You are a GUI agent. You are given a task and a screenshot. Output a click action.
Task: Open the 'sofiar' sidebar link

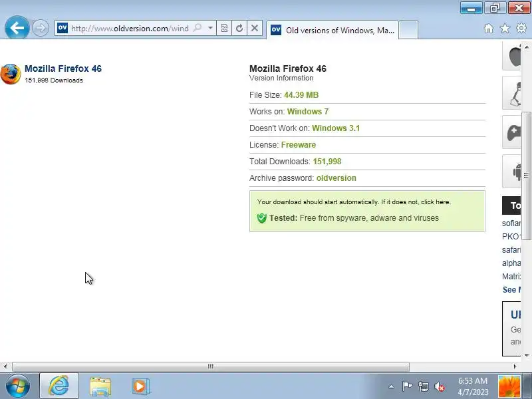pos(511,223)
